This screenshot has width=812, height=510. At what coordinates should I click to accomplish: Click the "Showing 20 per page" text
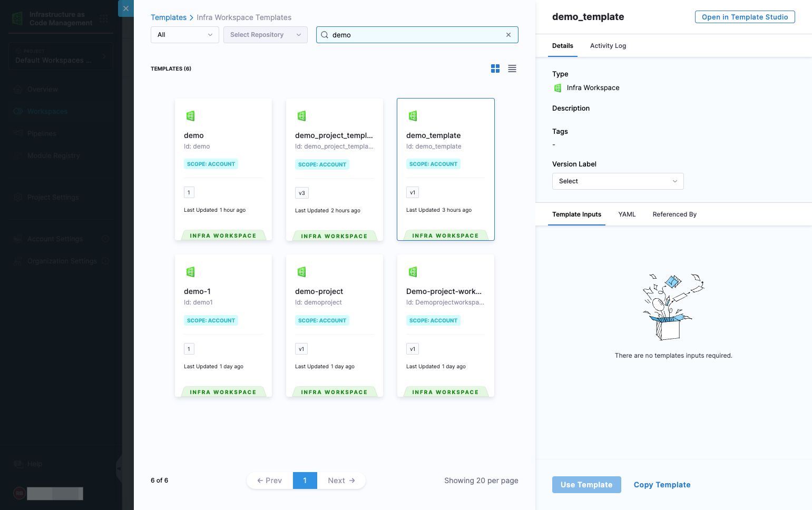481,480
